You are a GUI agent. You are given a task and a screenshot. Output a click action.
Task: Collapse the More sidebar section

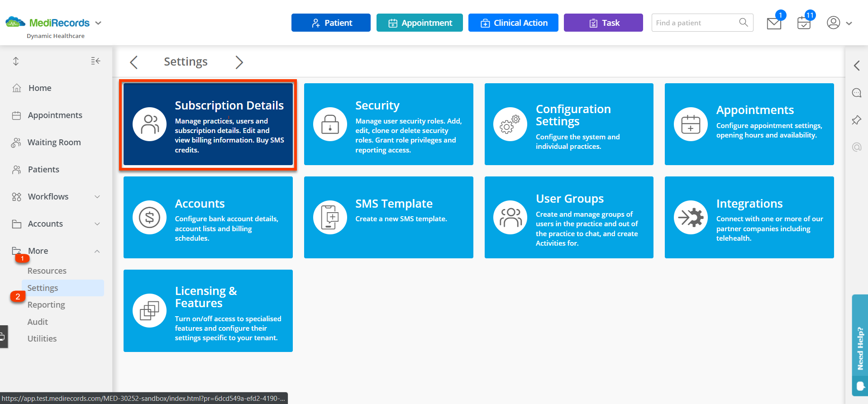[x=97, y=251]
